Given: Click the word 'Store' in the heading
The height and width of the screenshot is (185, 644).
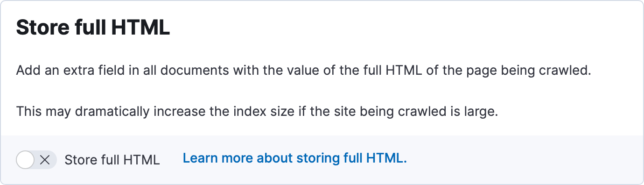Looking at the screenshot, I should click(x=42, y=28).
